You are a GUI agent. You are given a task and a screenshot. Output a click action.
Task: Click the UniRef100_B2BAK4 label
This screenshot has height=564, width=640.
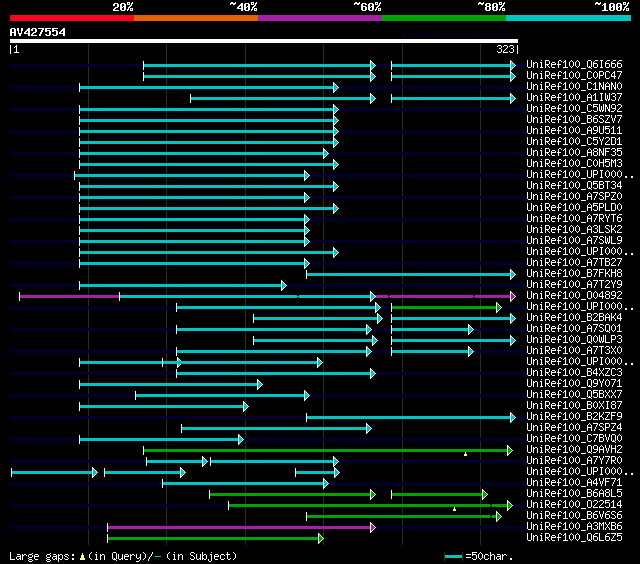click(574, 318)
